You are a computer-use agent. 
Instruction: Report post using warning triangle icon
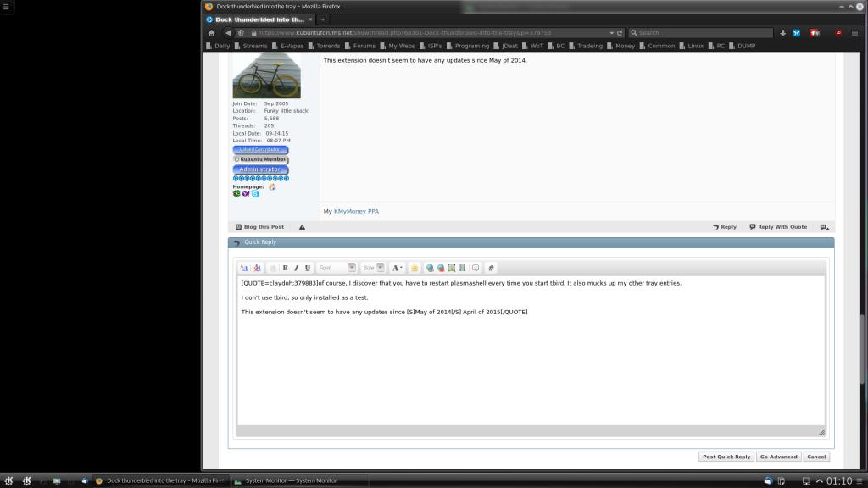click(303, 227)
